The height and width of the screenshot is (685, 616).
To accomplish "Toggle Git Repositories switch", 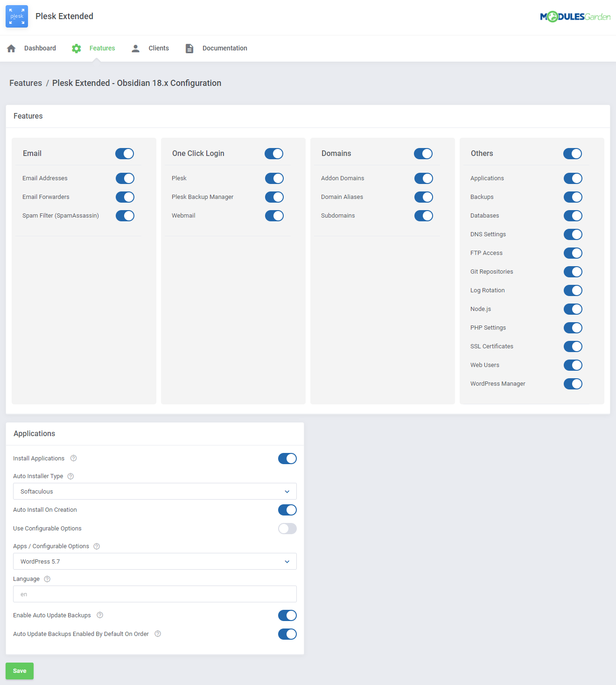I will point(573,272).
